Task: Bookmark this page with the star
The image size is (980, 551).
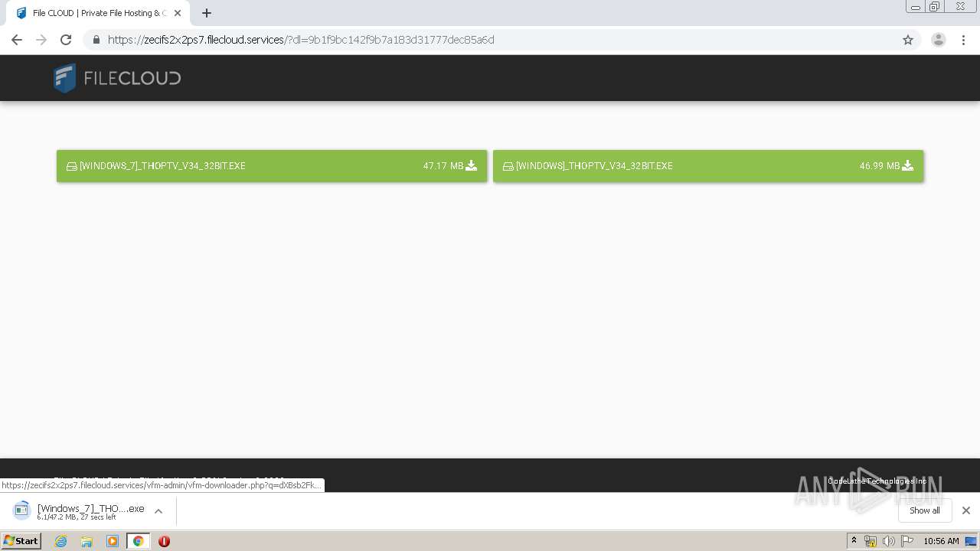Action: [908, 40]
